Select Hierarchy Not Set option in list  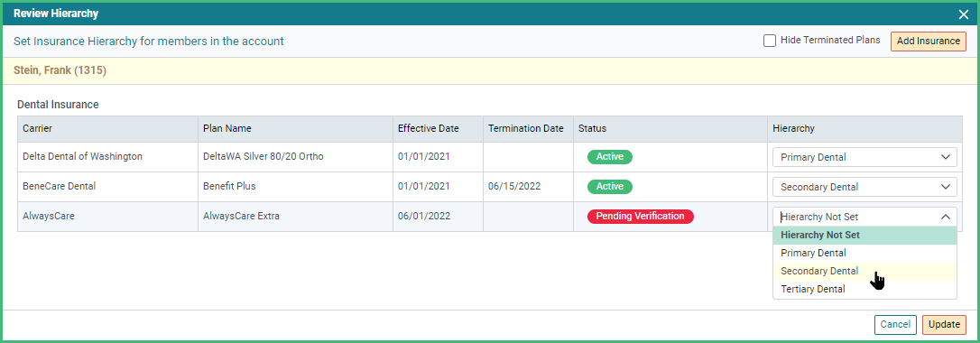pyautogui.click(x=864, y=236)
